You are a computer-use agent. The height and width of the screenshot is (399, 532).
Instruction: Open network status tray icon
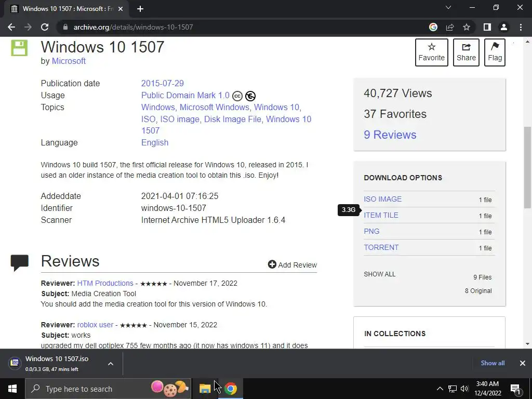click(453, 389)
